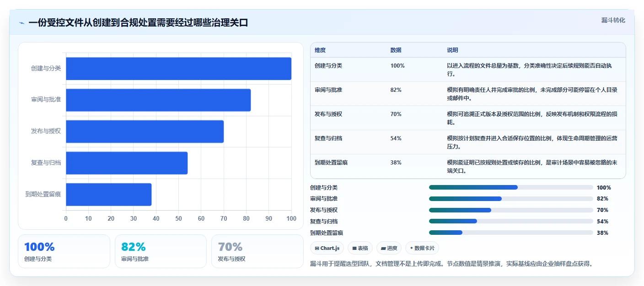Select the 审阅与批准 bar in the chart
This screenshot has height=286, width=644.
[158, 100]
